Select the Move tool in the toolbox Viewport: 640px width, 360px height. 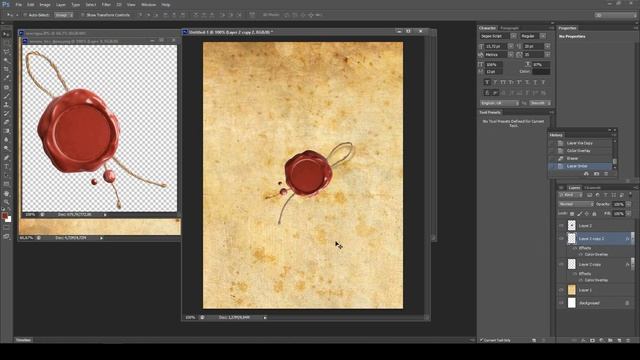click(6, 35)
